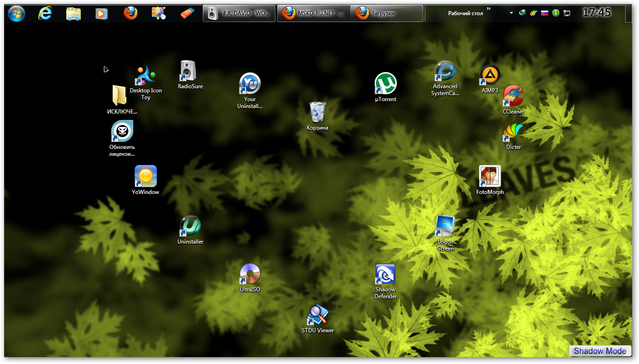Select Uninstaller desktop shortcut

(190, 230)
